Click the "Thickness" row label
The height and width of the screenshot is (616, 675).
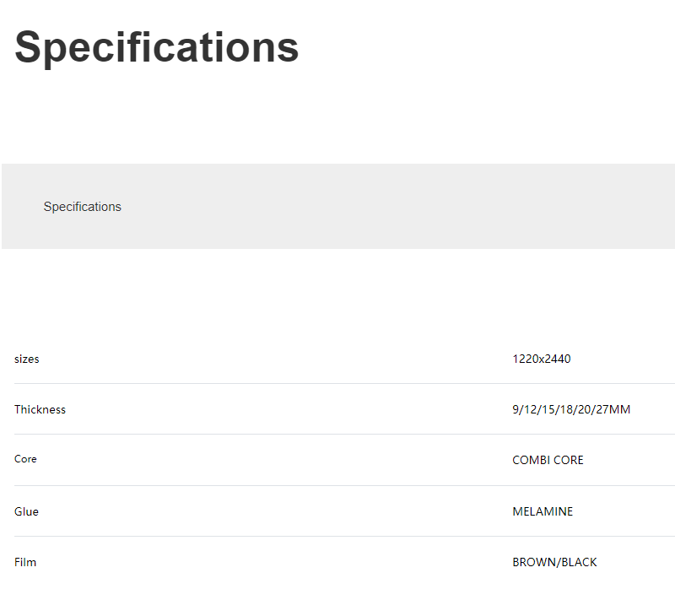pos(40,409)
